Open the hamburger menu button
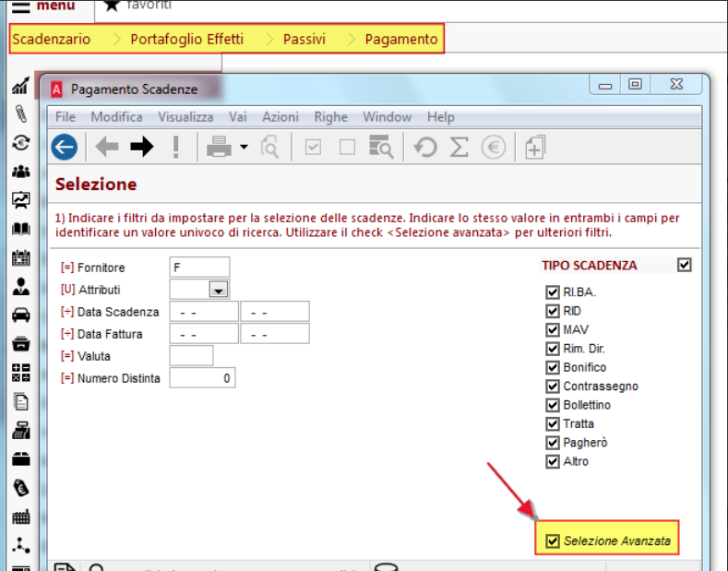 coord(21,6)
